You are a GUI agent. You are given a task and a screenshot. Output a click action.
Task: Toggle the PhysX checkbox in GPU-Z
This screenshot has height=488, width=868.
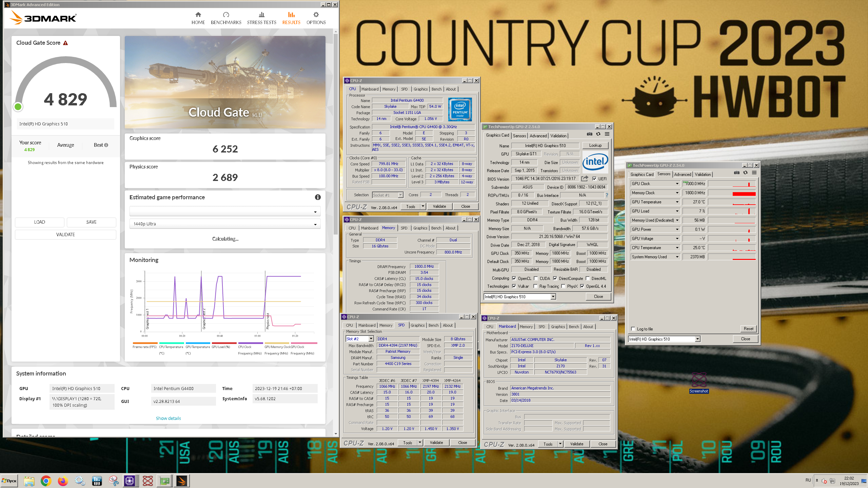[563, 286]
